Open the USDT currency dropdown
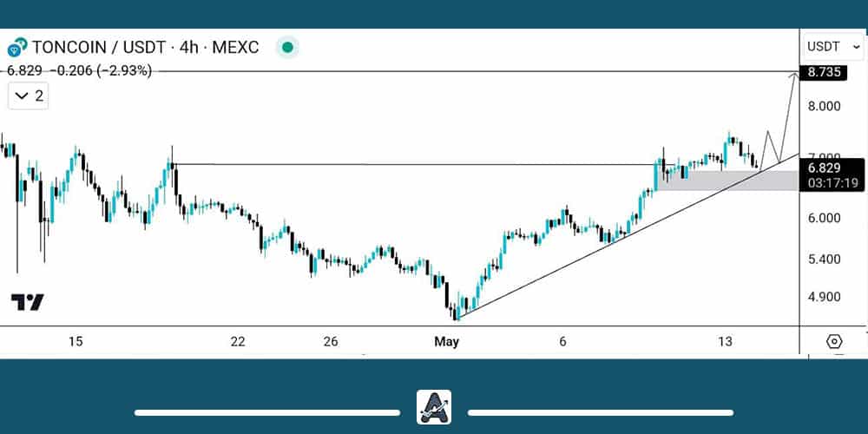The image size is (868, 434). pyautogui.click(x=832, y=47)
